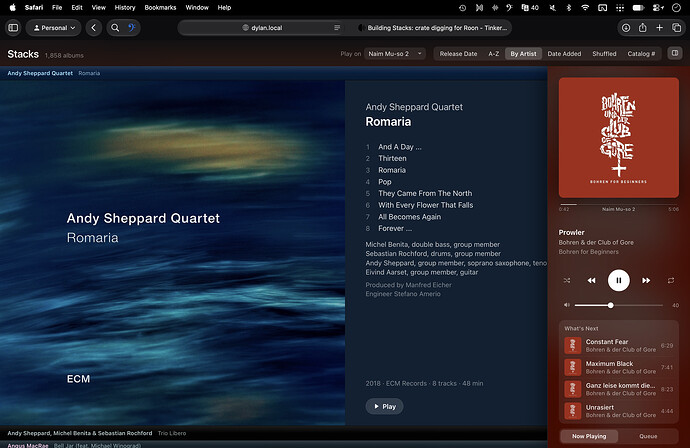Open the Window menu
This screenshot has width=690, height=448.
click(x=197, y=7)
